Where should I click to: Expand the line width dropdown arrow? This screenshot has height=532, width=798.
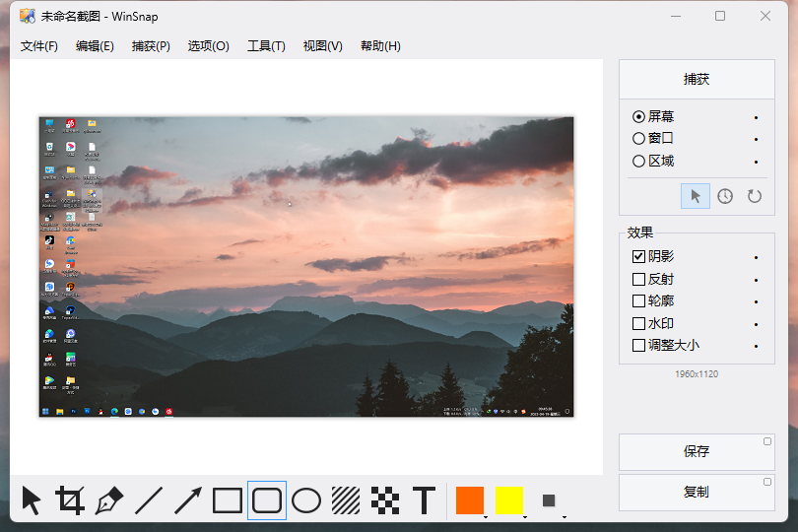[565, 517]
